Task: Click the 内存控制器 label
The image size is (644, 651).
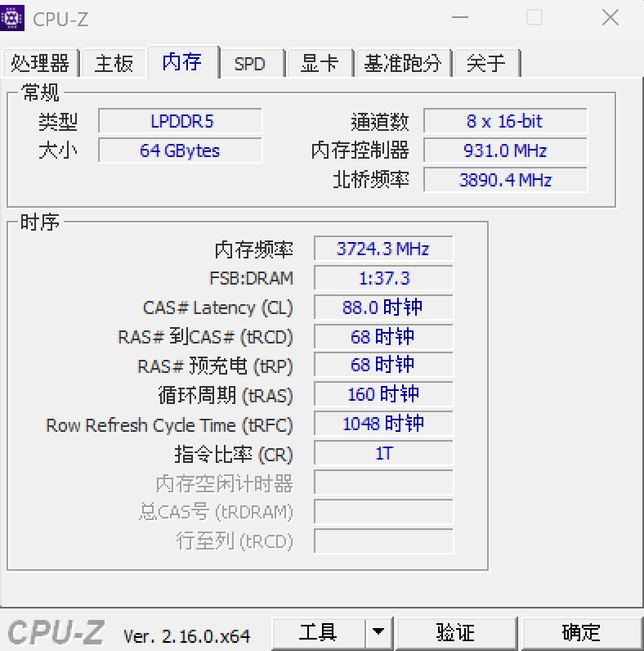Action: [360, 150]
